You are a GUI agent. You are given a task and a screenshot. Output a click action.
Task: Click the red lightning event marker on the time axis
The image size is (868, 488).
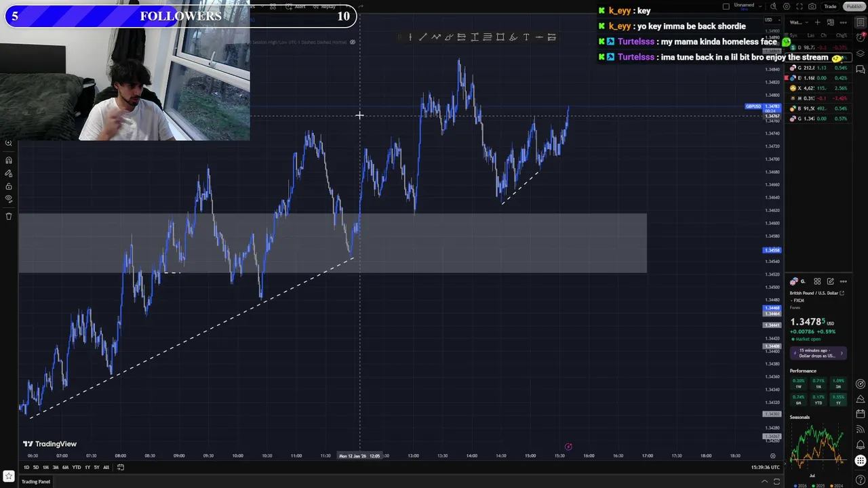pyautogui.click(x=568, y=447)
